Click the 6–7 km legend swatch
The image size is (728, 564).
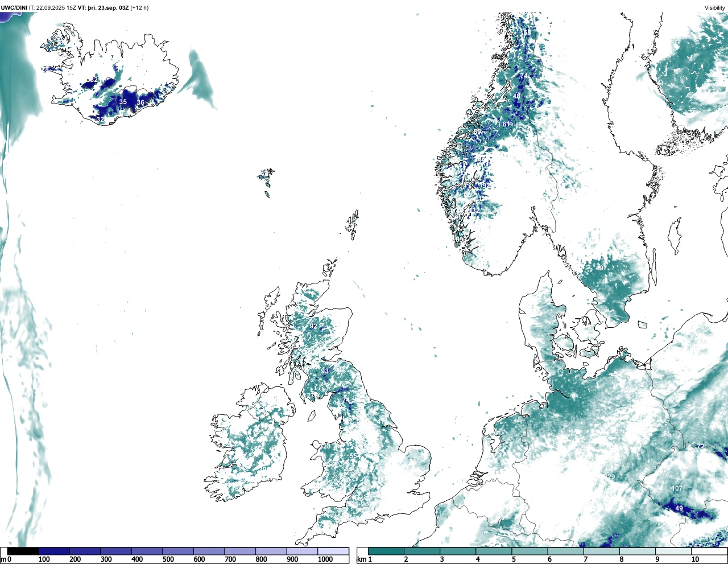point(566,551)
